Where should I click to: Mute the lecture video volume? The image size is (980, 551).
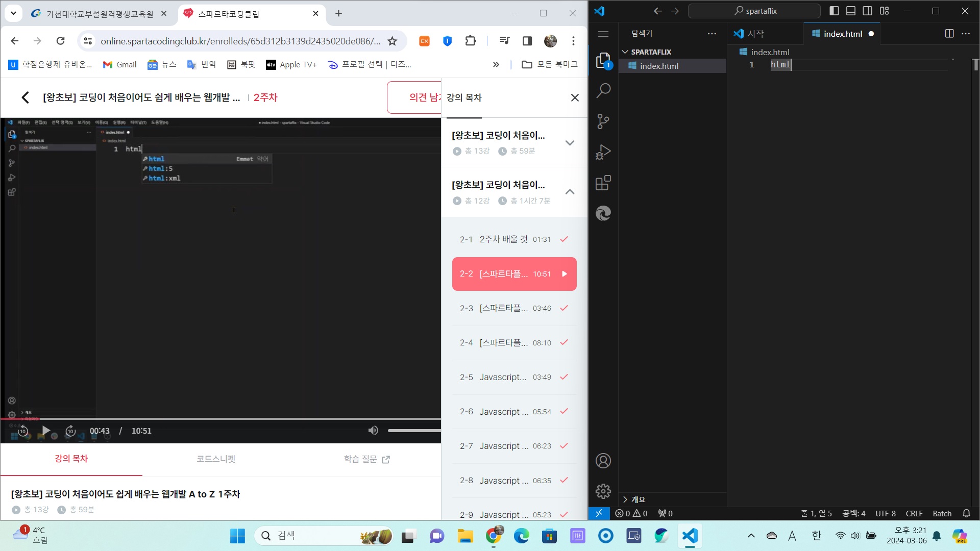(373, 431)
